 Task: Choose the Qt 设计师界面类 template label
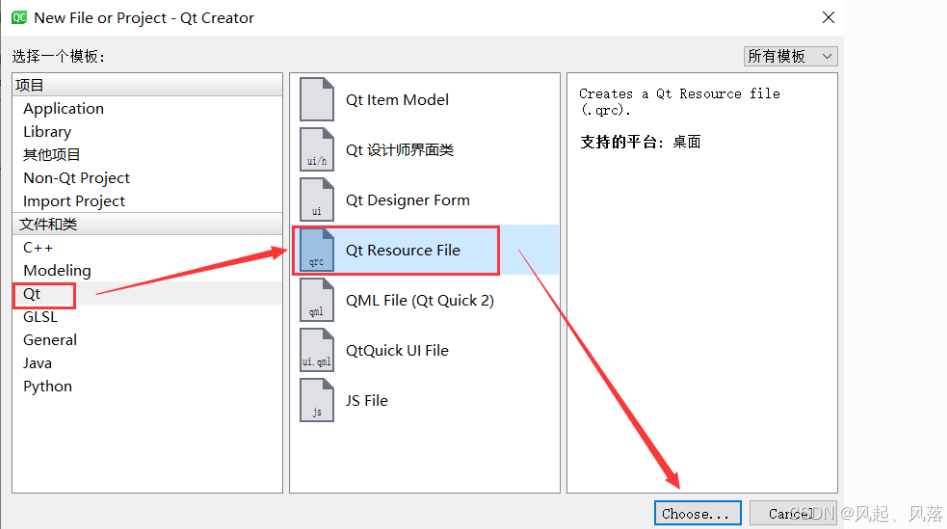[399, 150]
